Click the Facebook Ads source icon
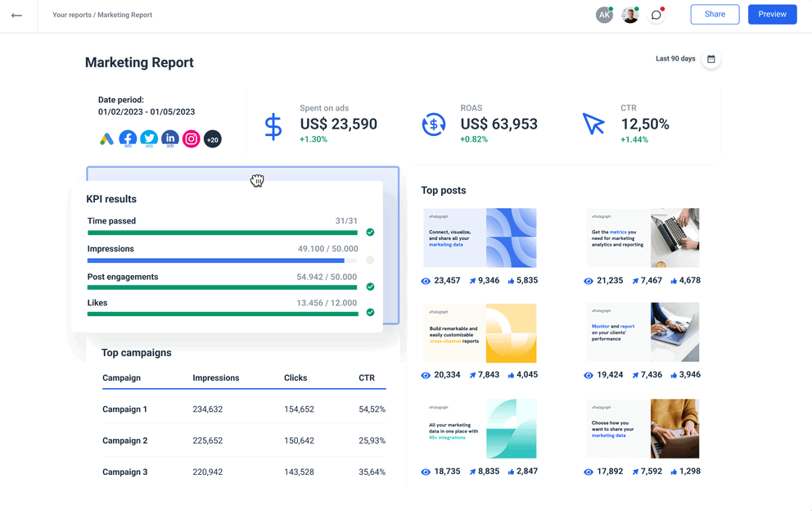This screenshot has height=511, width=812. (x=128, y=139)
